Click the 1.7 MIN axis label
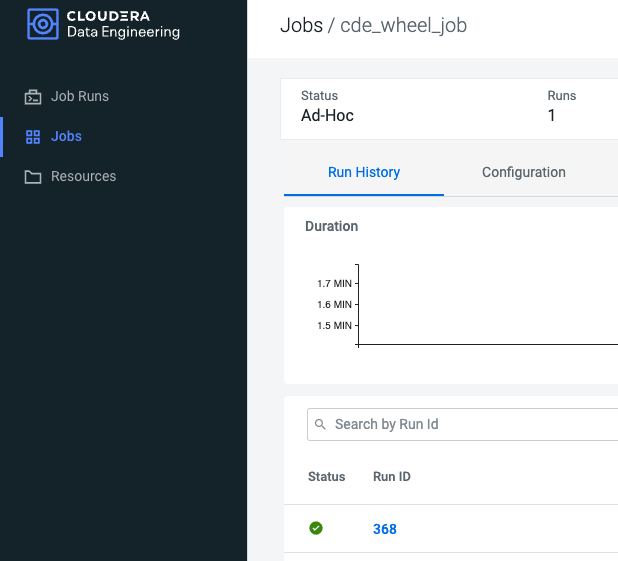 (x=334, y=284)
